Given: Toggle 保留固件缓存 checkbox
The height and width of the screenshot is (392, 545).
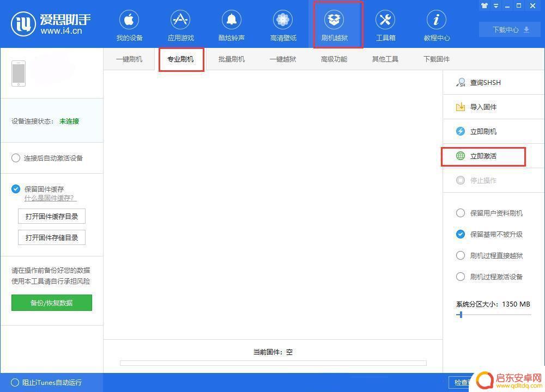Looking at the screenshot, I should [16, 189].
